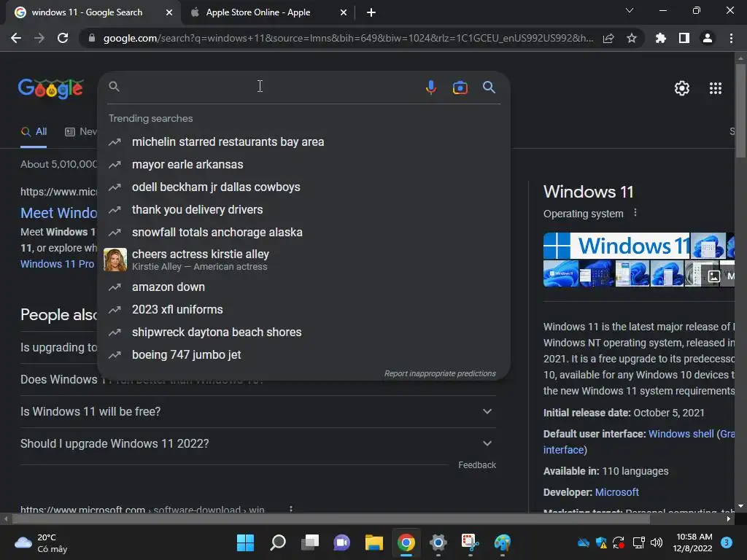Viewport: 747px width, 560px height.
Task: Select suggestion 2023 xfl uniforms
Action: 303,309
